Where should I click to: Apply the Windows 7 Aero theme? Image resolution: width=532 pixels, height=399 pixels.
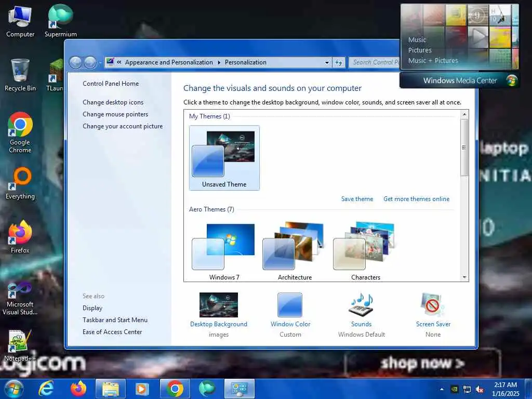[x=224, y=251]
